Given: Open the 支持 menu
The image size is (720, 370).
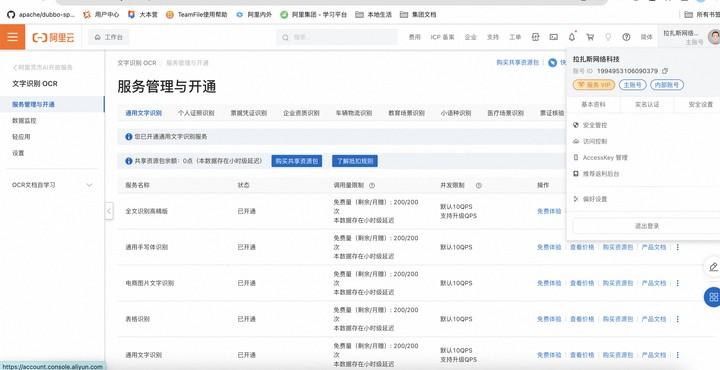Looking at the screenshot, I should [493, 37].
